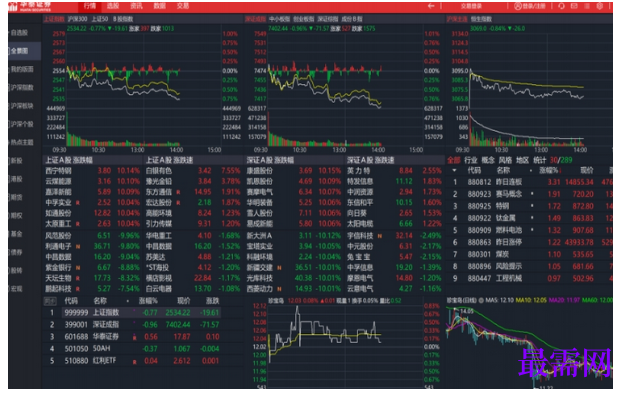Select 基金 in the left sidebar

coord(16,234)
